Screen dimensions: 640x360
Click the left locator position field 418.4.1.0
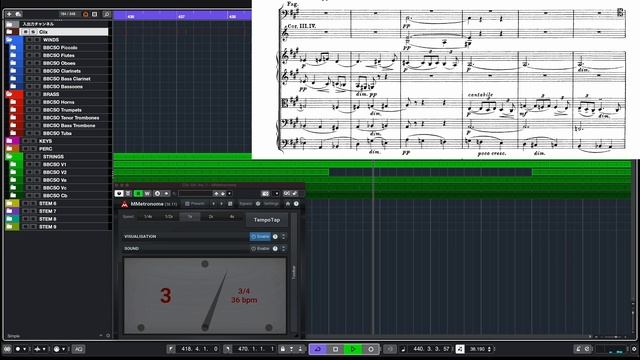click(199, 349)
